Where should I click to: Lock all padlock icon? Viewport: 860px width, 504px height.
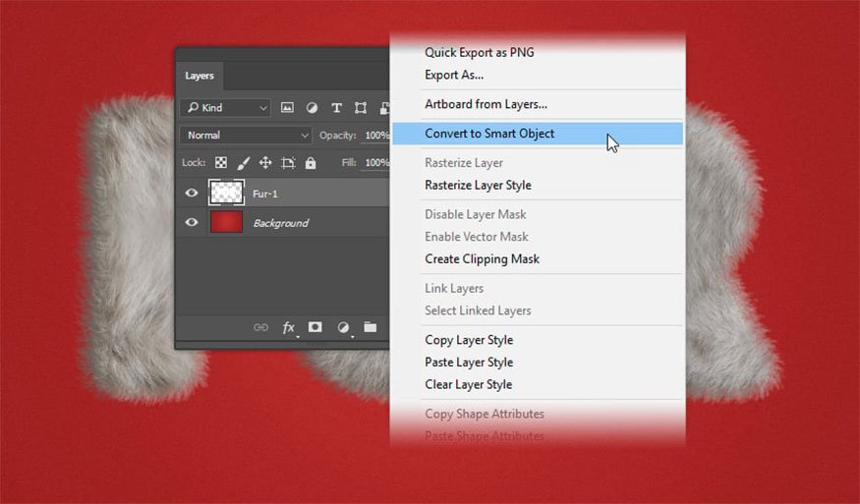[x=311, y=162]
